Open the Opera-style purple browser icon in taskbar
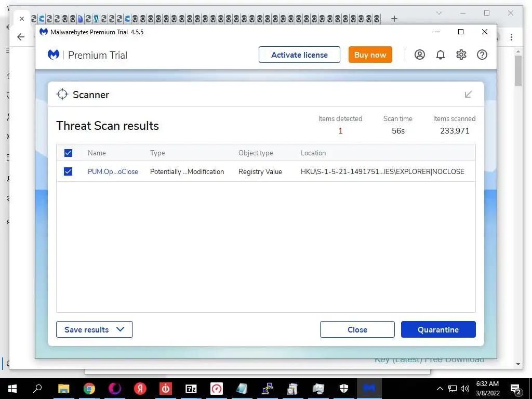This screenshot has width=532, height=399. click(115, 389)
